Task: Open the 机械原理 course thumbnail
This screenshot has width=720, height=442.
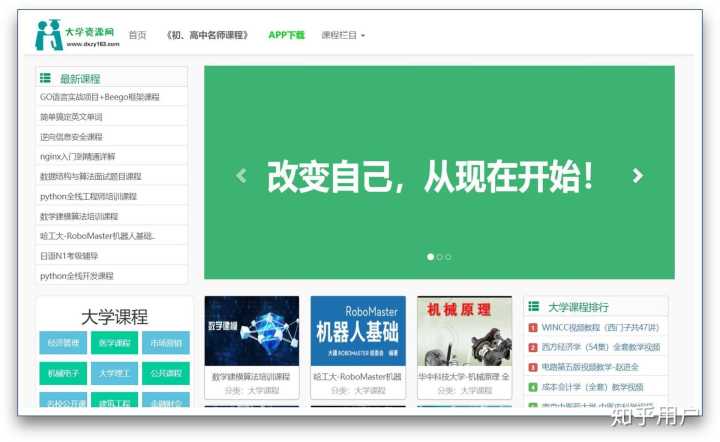Action: pos(464,331)
